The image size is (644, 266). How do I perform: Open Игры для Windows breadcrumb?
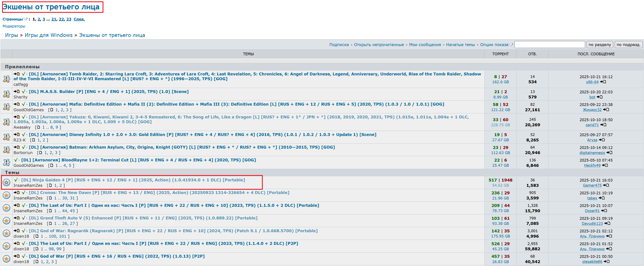49,35
